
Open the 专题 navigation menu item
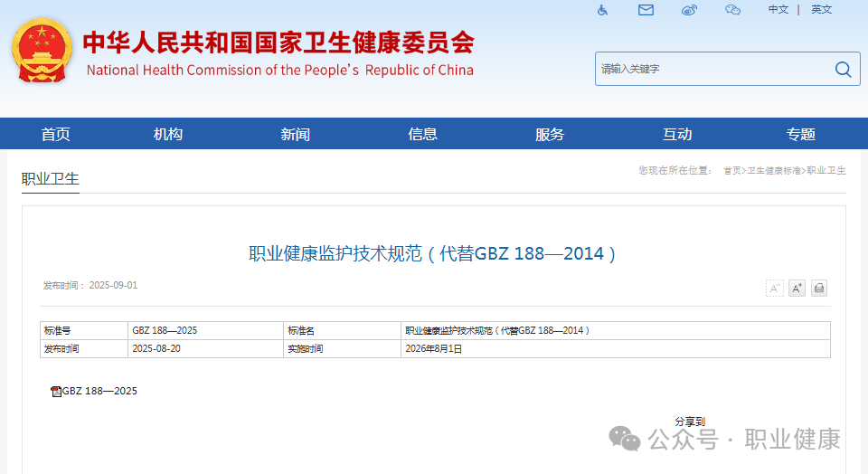tap(800, 134)
